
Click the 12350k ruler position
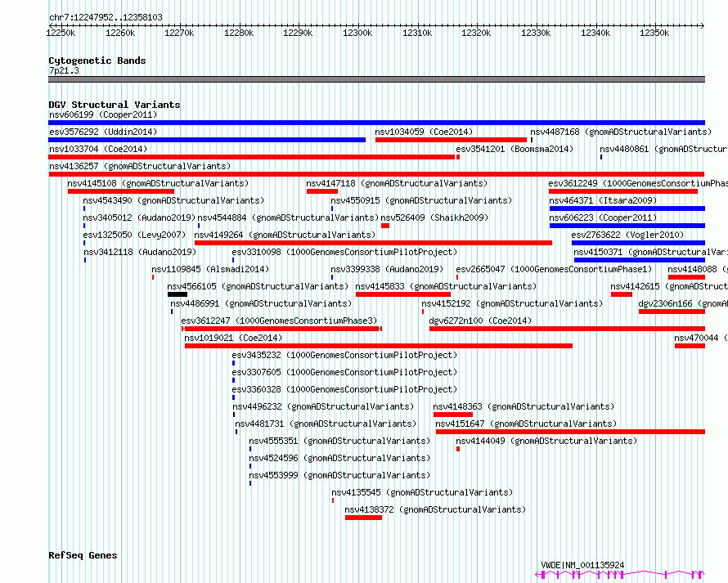tap(654, 33)
